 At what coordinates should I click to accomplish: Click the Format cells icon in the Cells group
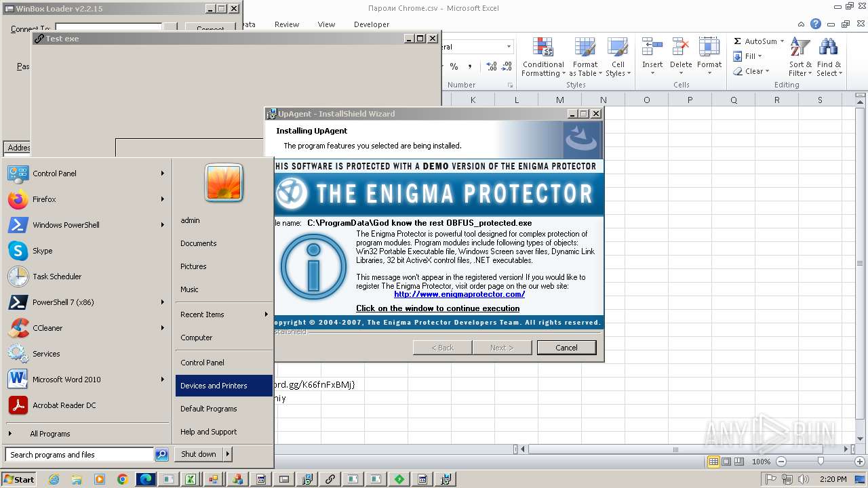tap(709, 47)
